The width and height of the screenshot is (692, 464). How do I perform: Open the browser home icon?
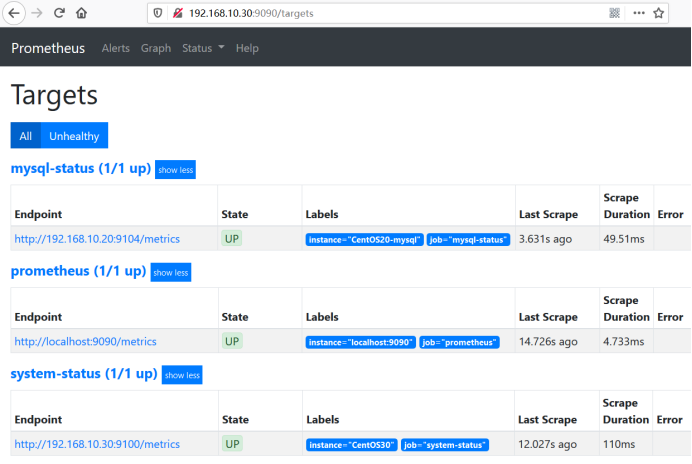(x=81, y=13)
